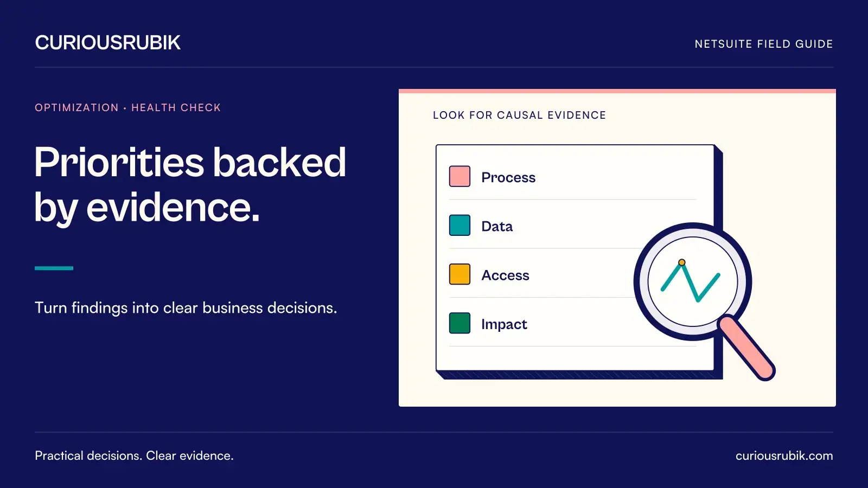Click the Practical decisions. Clear evidence. tagline
The height and width of the screenshot is (488, 868).
(134, 455)
